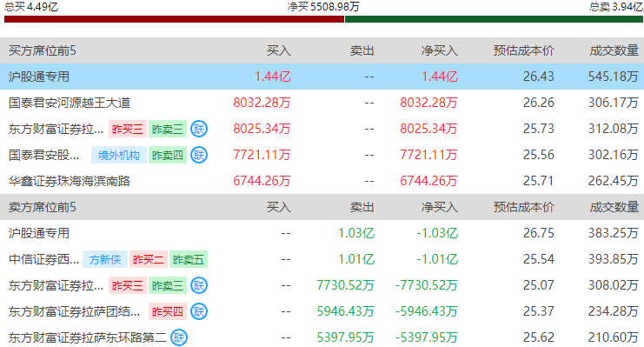Image resolution: width=644 pixels, height=347 pixels.
Task: Click 成交数量 header in seller table
Action: click(614, 207)
